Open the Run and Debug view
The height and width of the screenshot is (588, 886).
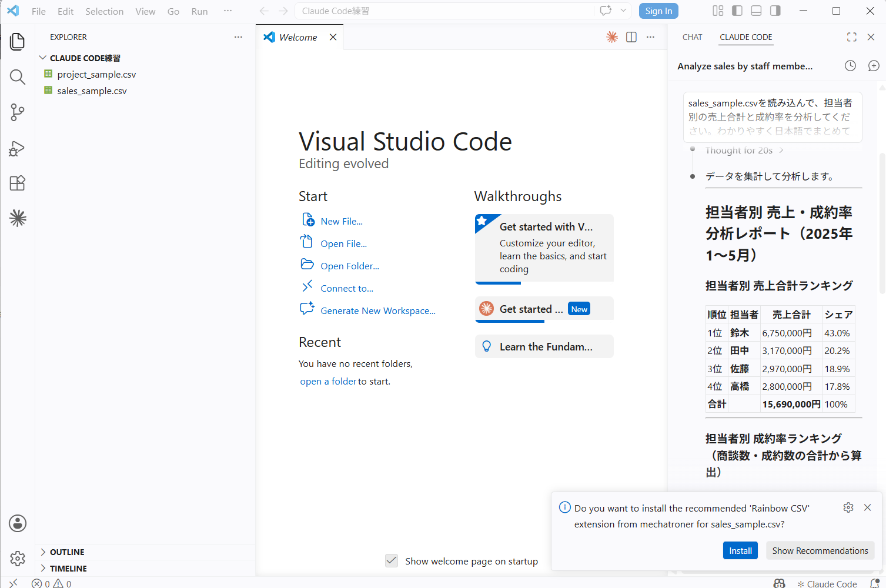18,148
